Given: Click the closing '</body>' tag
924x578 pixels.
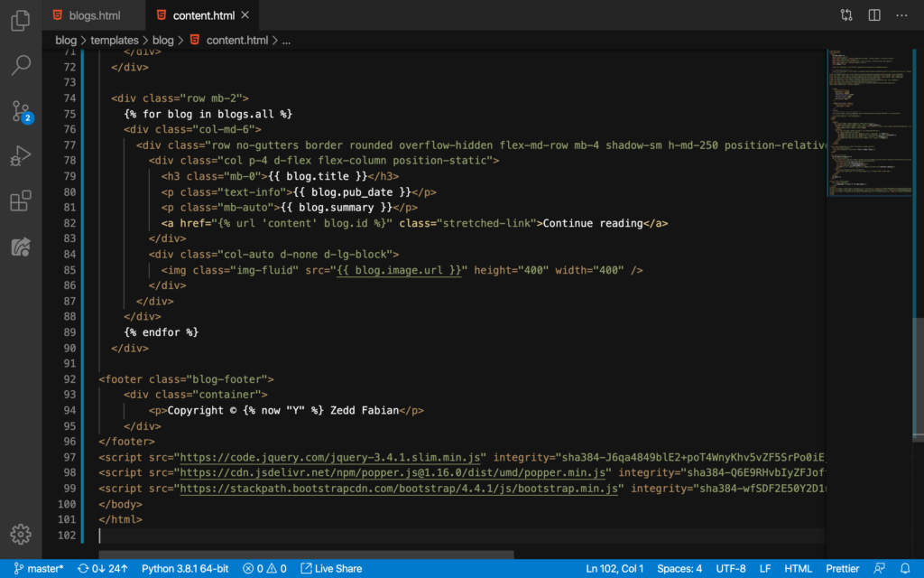Looking at the screenshot, I should 121,504.
